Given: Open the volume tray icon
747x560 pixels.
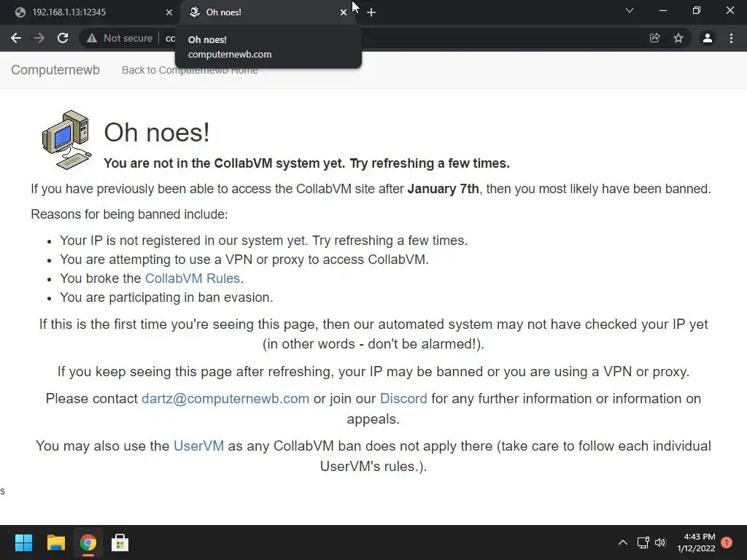Looking at the screenshot, I should 659,542.
